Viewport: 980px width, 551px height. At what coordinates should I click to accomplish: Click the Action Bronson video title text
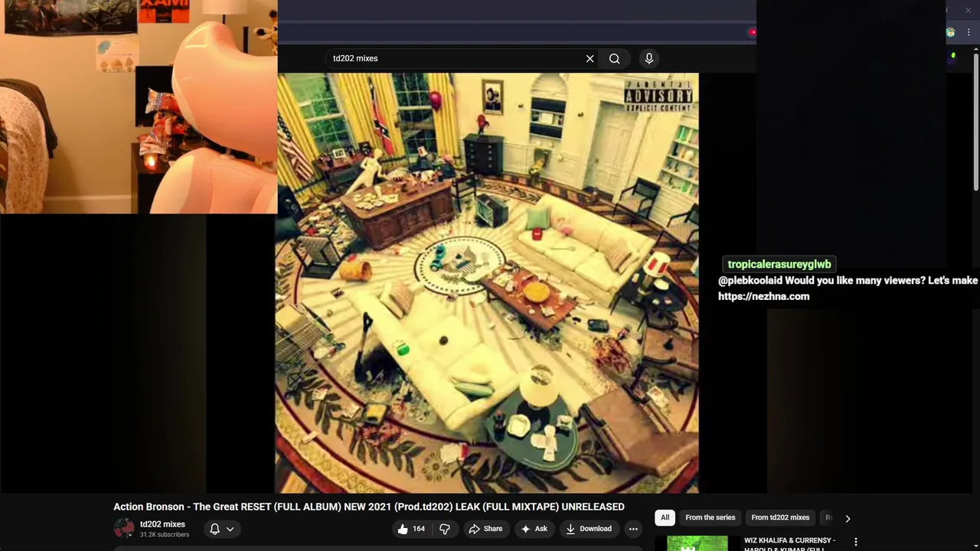(369, 507)
